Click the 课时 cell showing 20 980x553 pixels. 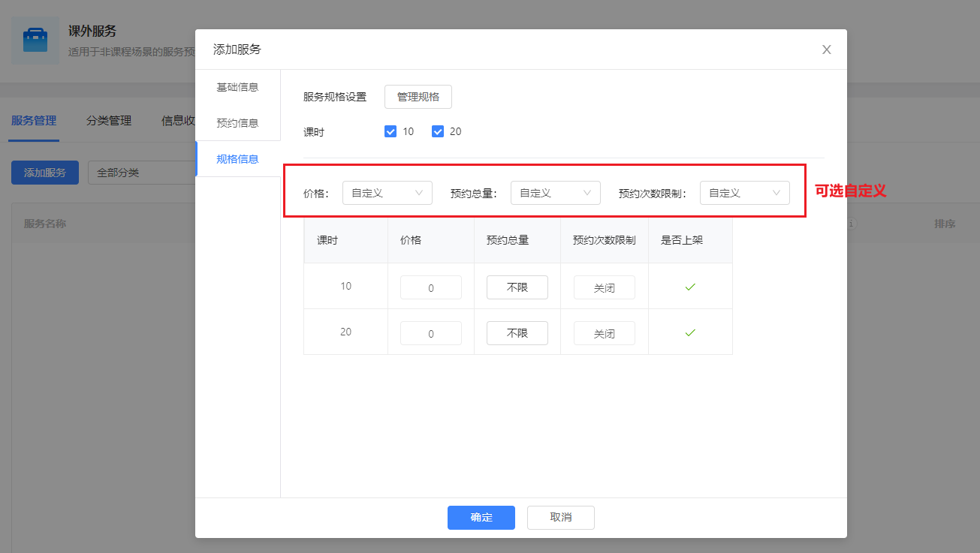345,332
